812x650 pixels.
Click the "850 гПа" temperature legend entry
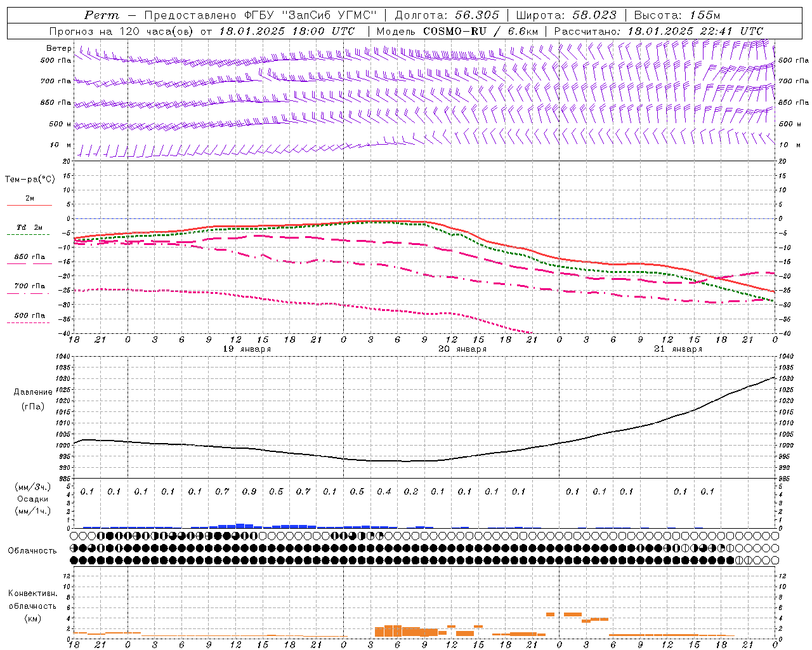tap(30, 256)
